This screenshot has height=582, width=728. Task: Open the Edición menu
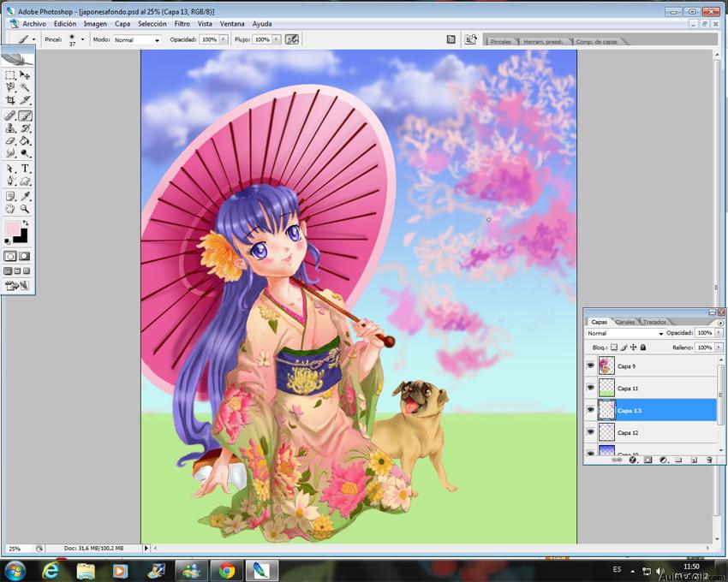(65, 24)
